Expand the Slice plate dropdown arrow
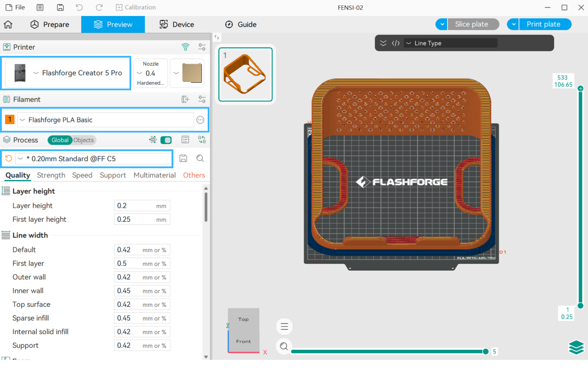Screen dimensions: 588x392 [x=442, y=24]
